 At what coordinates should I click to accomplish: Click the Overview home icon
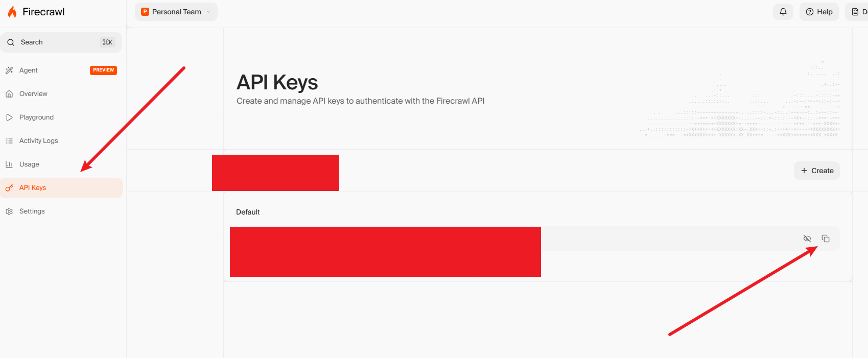point(9,94)
